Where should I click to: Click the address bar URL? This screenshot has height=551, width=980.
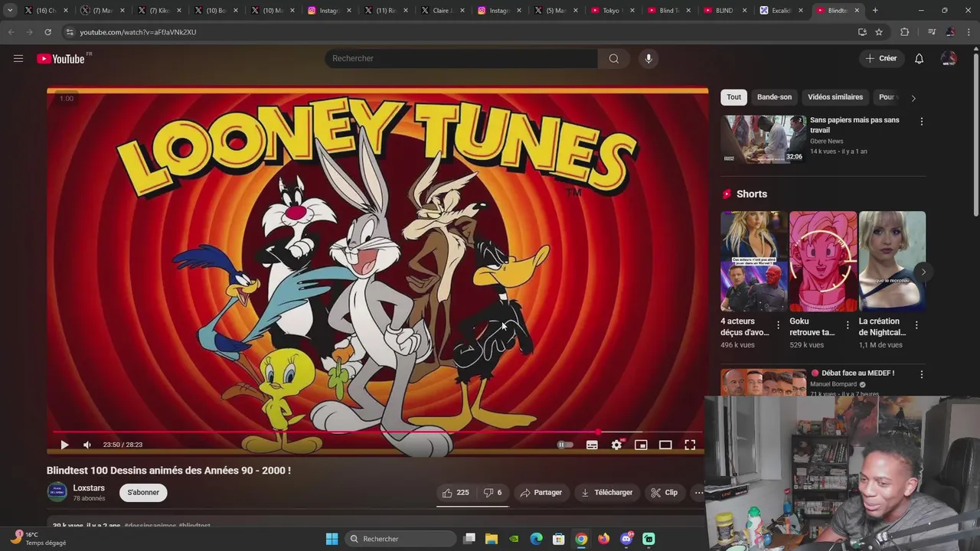pyautogui.click(x=138, y=32)
